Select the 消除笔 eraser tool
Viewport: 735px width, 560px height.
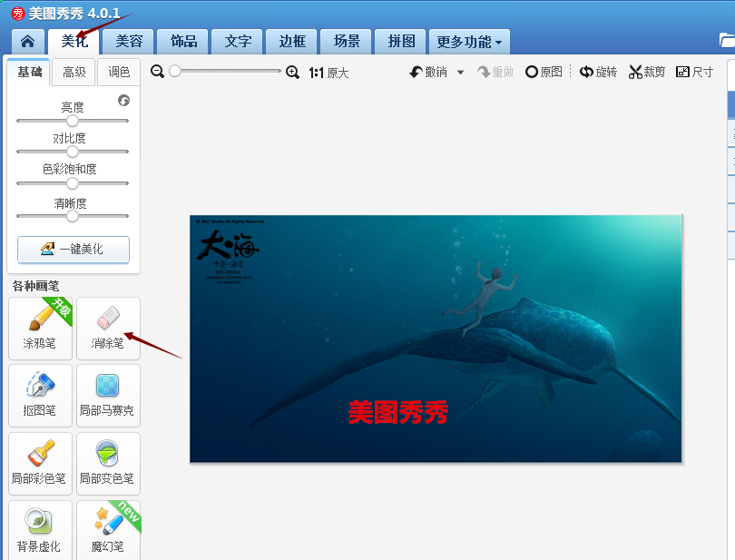(x=108, y=329)
